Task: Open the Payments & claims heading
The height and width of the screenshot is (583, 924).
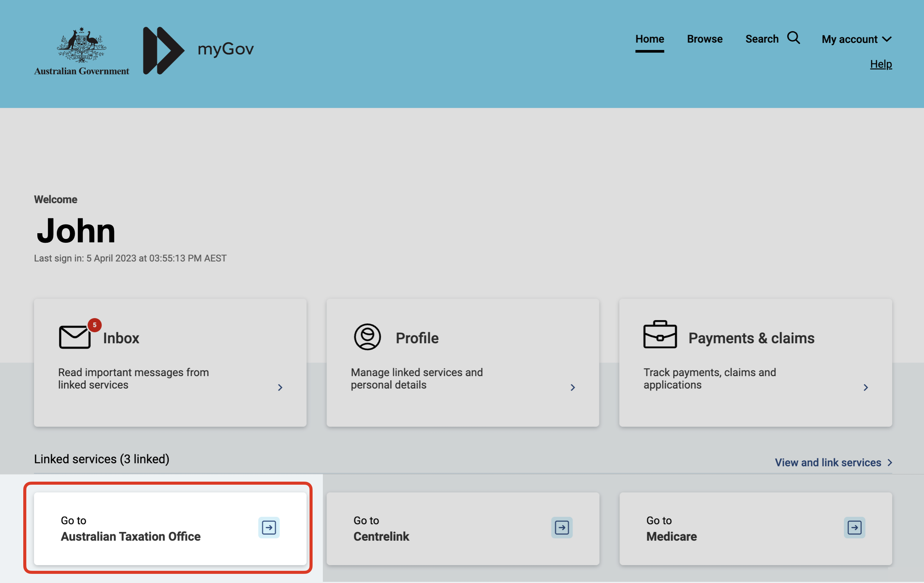Action: (x=751, y=338)
